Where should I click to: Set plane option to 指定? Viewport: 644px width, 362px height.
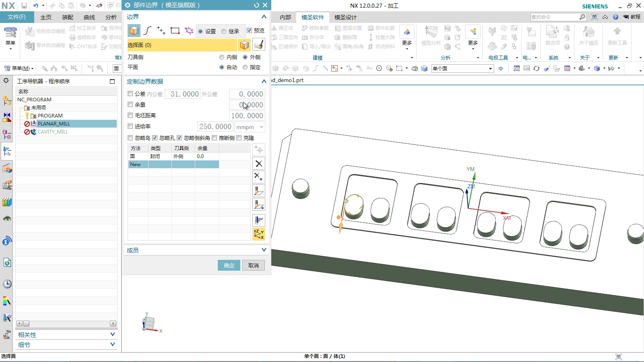(x=245, y=67)
